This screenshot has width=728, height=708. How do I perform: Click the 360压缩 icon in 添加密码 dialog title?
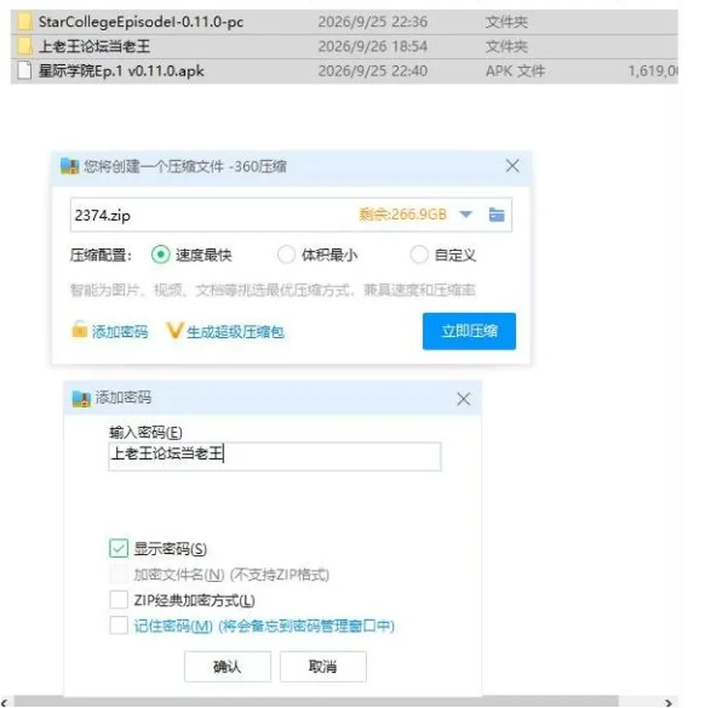pos(81,398)
